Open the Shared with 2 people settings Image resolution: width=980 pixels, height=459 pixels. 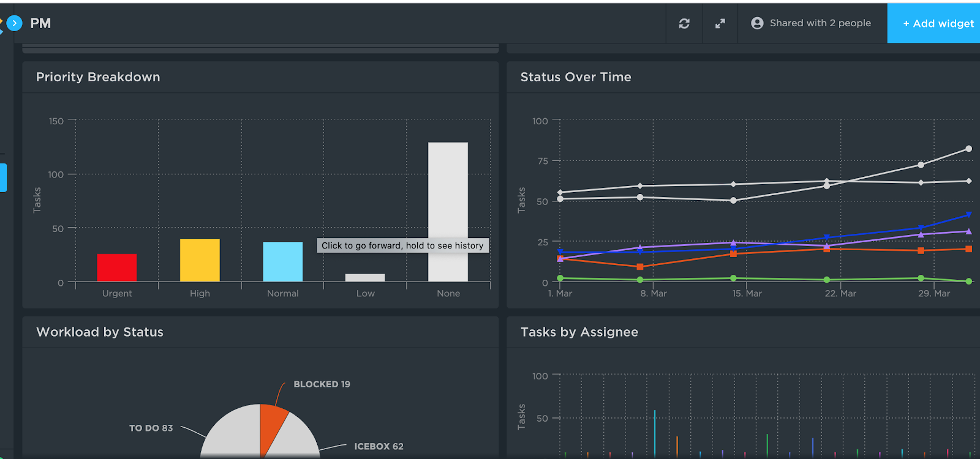coord(811,23)
